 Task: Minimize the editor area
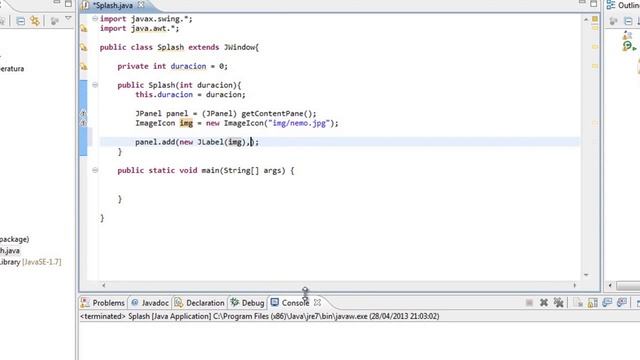pyautogui.click(x=582, y=3)
